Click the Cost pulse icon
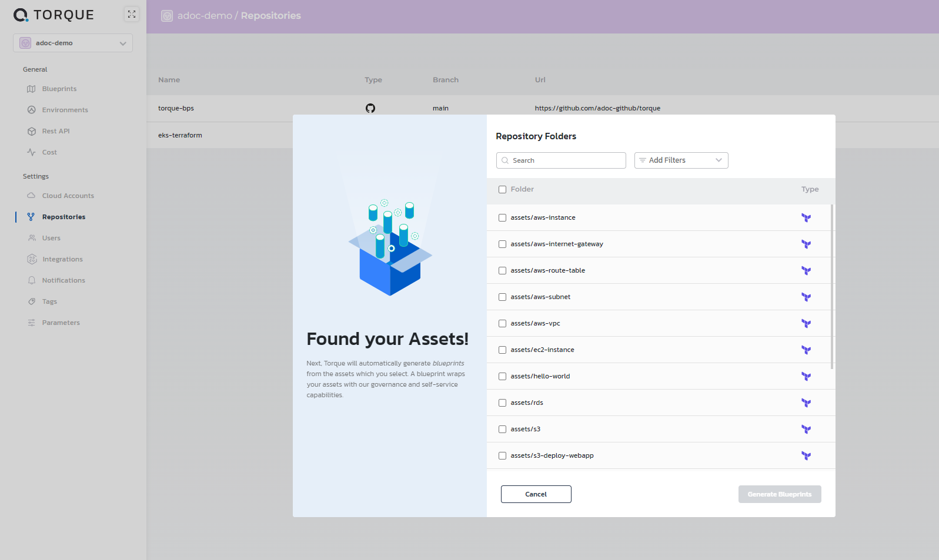Viewport: 939px width, 560px height. coord(32,152)
